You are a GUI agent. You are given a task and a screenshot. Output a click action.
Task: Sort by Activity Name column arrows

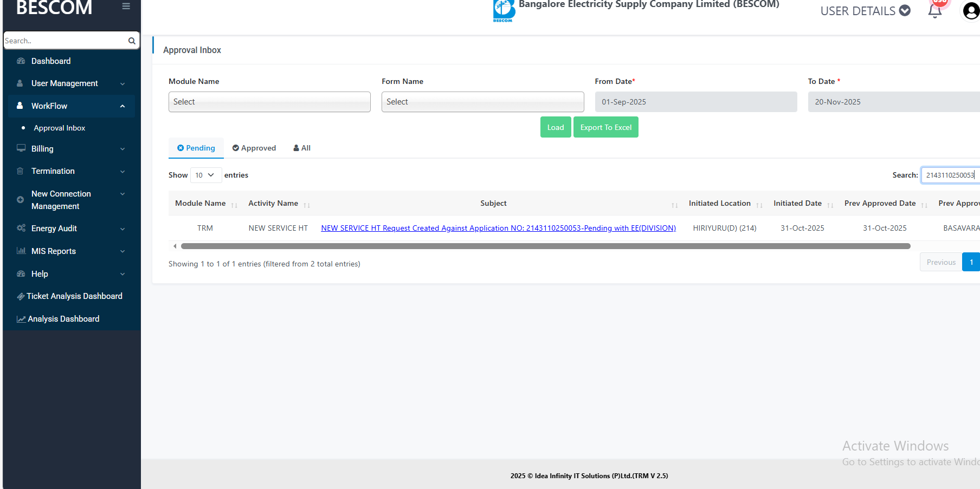pyautogui.click(x=307, y=205)
